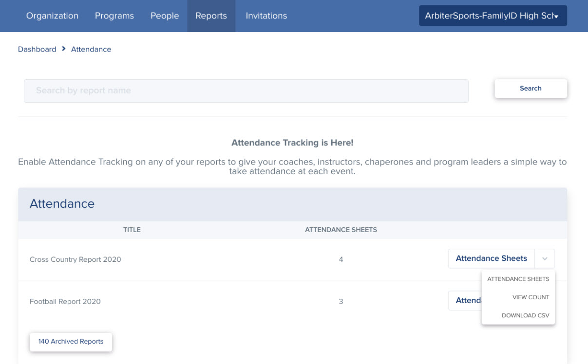Open the Reports navigation tab
Viewport: 588px width, 364px height.
pyautogui.click(x=211, y=16)
